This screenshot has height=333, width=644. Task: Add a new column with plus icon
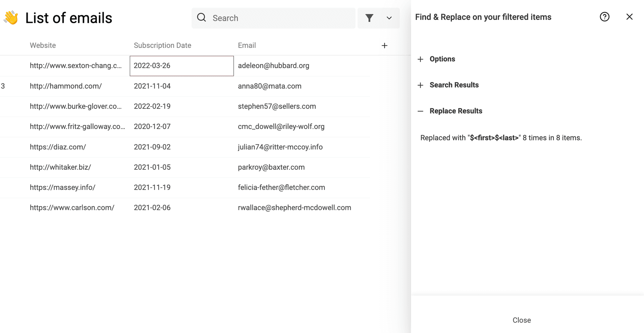tap(384, 46)
